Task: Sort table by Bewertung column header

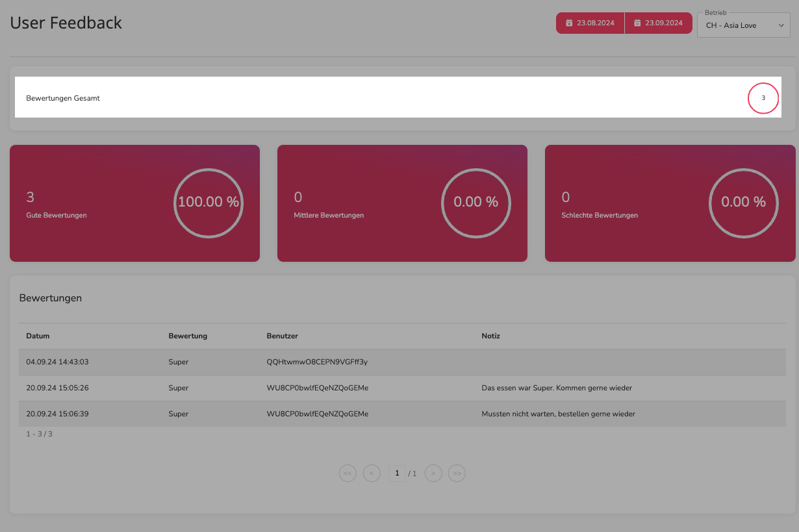Action: click(x=188, y=336)
